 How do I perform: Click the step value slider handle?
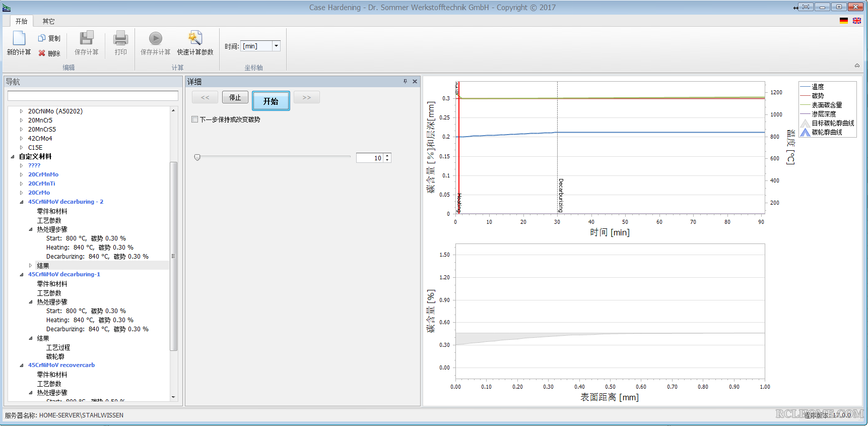(197, 157)
